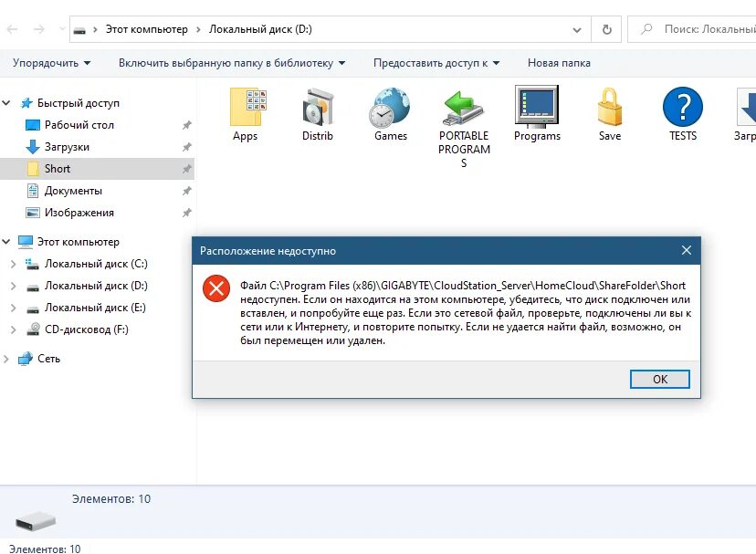Open Локальный диск (D:) in sidebar
Image resolution: width=756 pixels, height=554 pixels.
click(x=96, y=286)
